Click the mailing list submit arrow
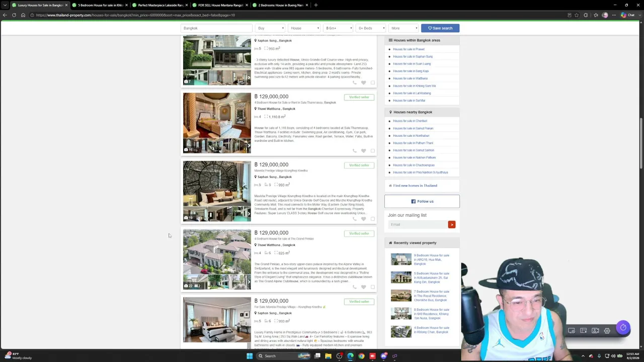The height and width of the screenshot is (362, 644). [x=452, y=225]
